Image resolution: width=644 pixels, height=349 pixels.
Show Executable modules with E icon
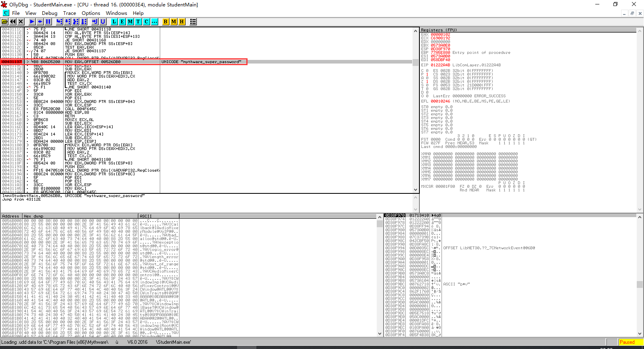point(122,22)
